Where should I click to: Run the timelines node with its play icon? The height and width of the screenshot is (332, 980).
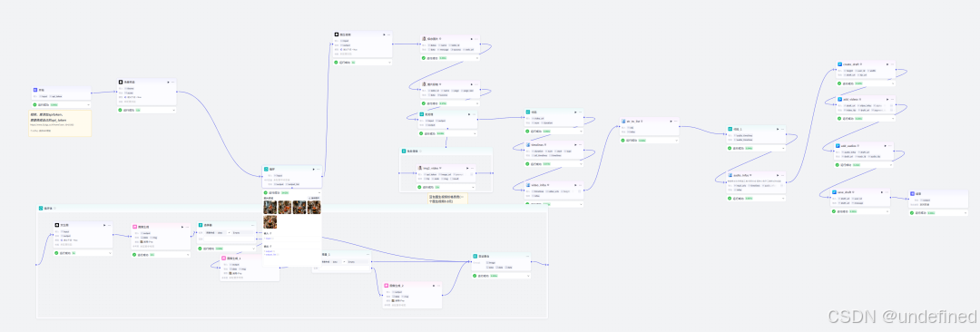coord(574,144)
